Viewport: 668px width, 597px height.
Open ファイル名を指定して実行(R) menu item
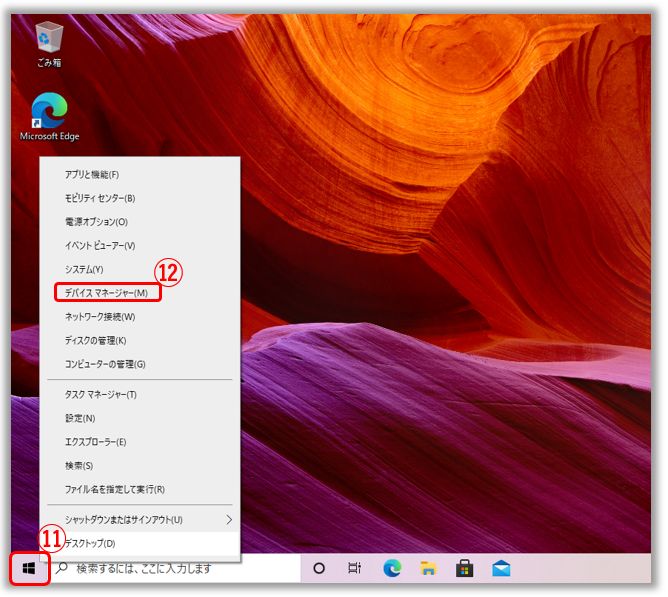coord(140,489)
